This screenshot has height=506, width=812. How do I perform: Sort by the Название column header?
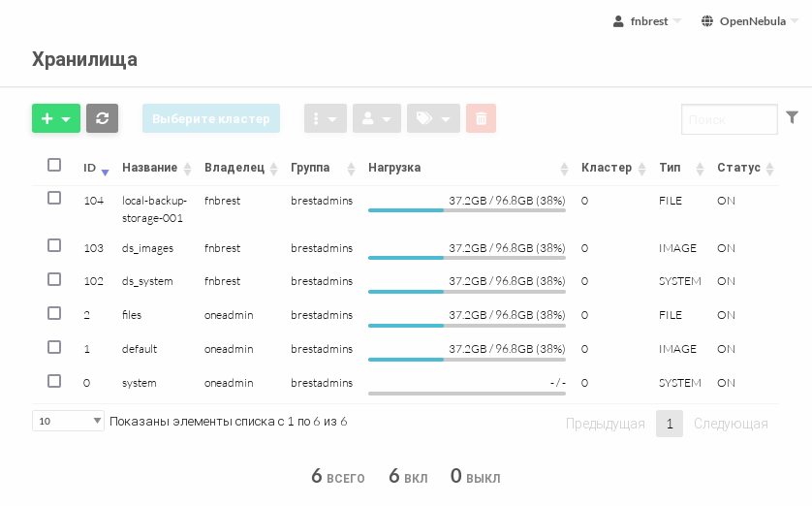pyautogui.click(x=150, y=168)
